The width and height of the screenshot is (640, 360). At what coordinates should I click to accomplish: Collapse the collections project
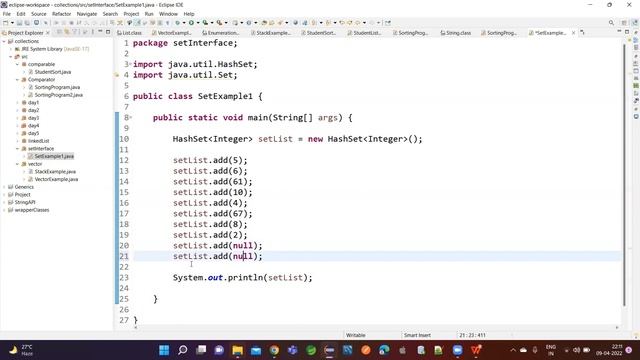[x=4, y=41]
